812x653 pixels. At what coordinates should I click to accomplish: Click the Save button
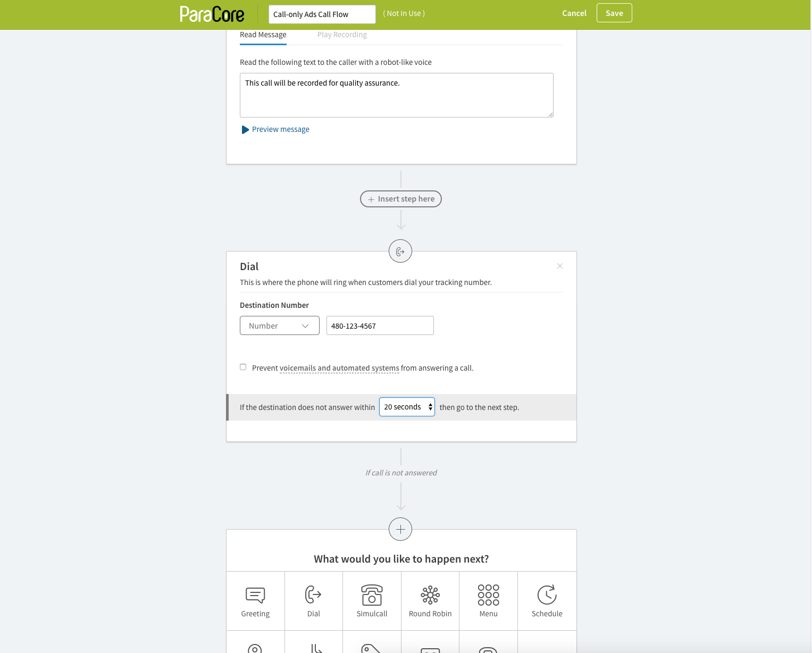click(614, 13)
